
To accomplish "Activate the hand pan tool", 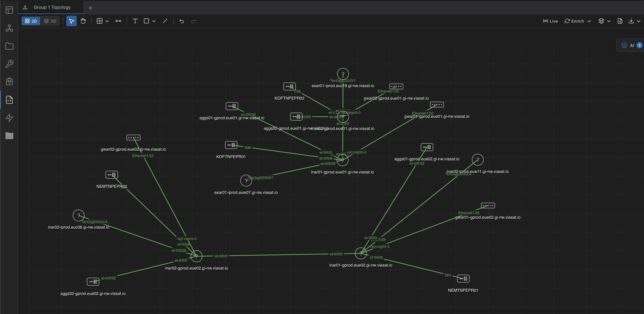I will (x=83, y=21).
